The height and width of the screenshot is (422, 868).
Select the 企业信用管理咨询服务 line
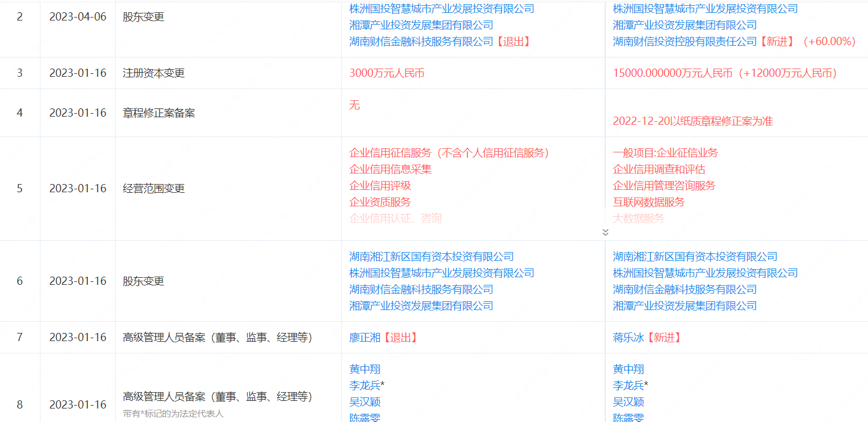coord(664,186)
